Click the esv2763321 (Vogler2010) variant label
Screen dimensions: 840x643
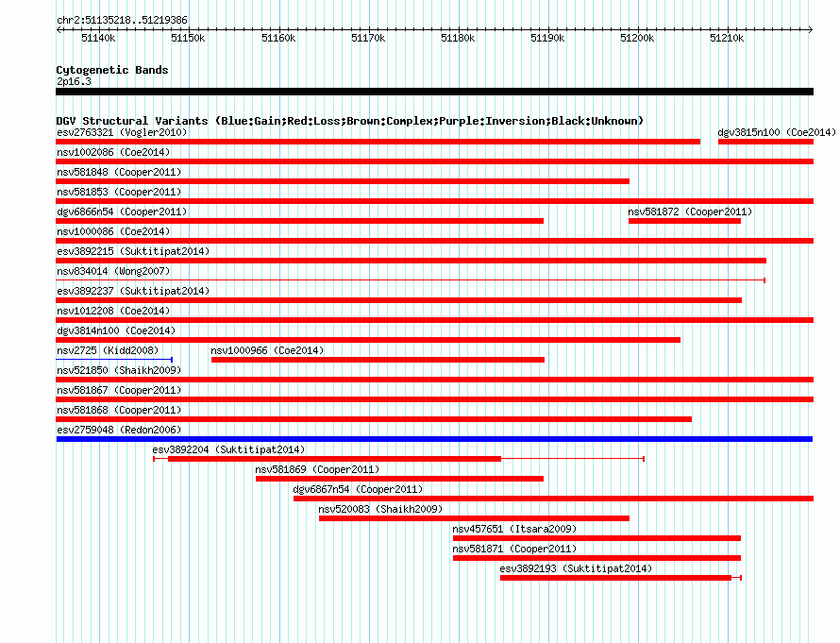point(122,132)
